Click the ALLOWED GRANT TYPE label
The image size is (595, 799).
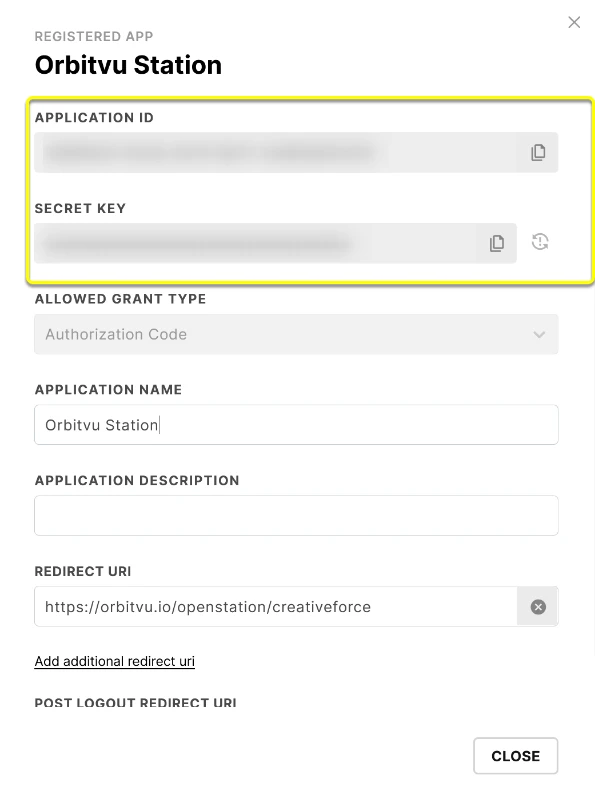(x=120, y=299)
